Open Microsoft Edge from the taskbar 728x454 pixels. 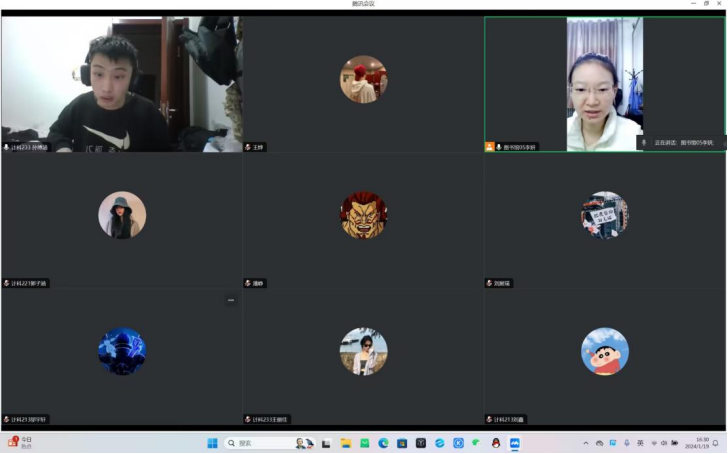(383, 443)
